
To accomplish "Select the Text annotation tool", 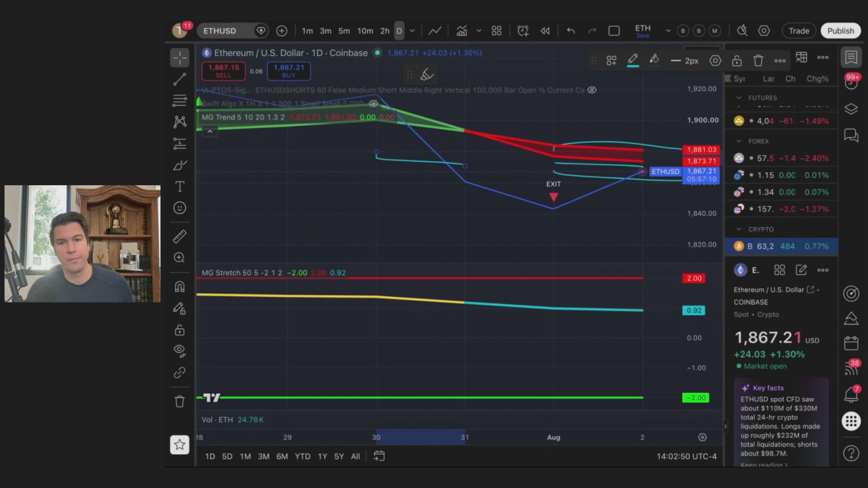I will click(x=179, y=186).
